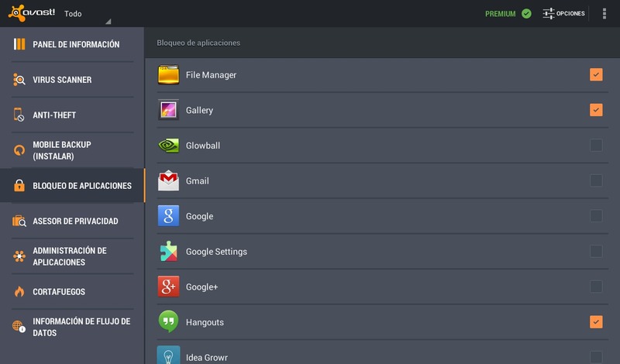Click the File Manager label

(x=211, y=75)
